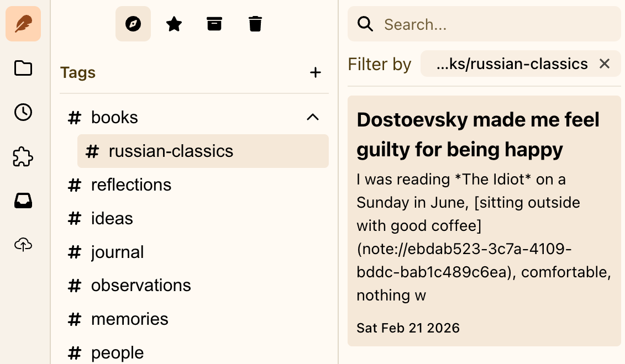Open the archive box icon
The height and width of the screenshot is (364, 625).
[x=214, y=24]
